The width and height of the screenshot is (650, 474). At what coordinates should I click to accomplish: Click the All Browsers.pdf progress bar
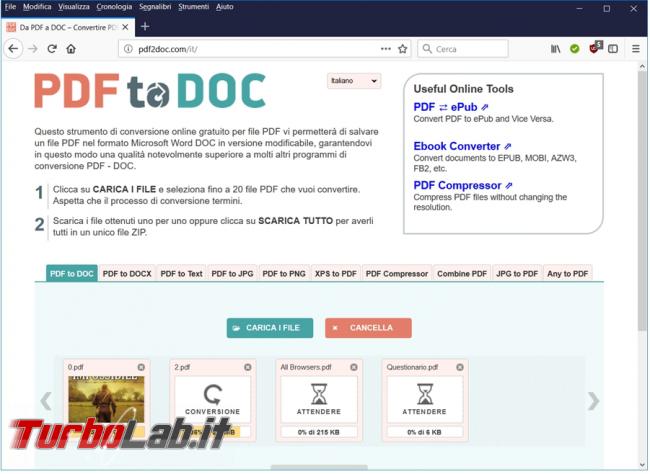point(319,432)
